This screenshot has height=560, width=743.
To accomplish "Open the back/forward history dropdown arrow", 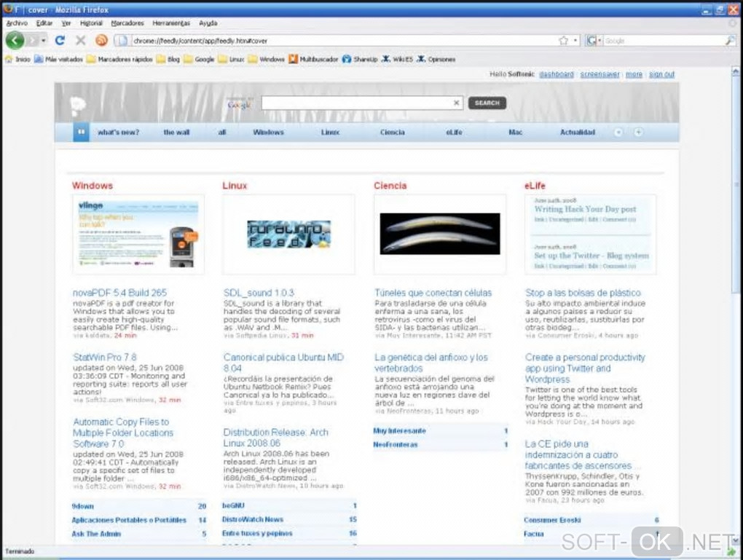I will coord(43,41).
